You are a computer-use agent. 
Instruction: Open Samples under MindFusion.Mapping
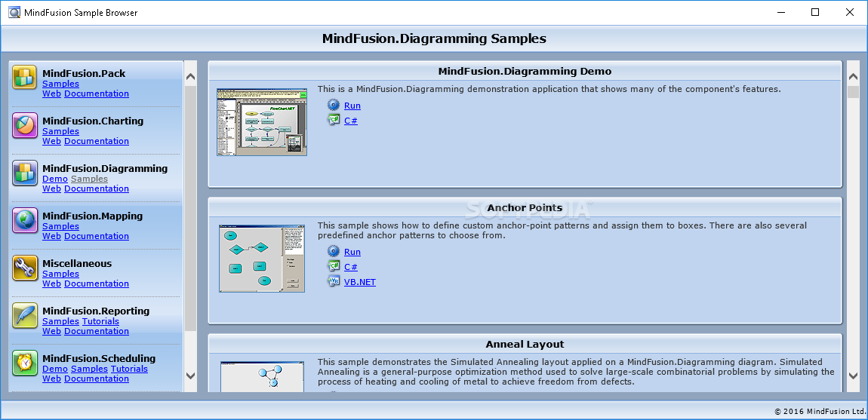(x=61, y=226)
